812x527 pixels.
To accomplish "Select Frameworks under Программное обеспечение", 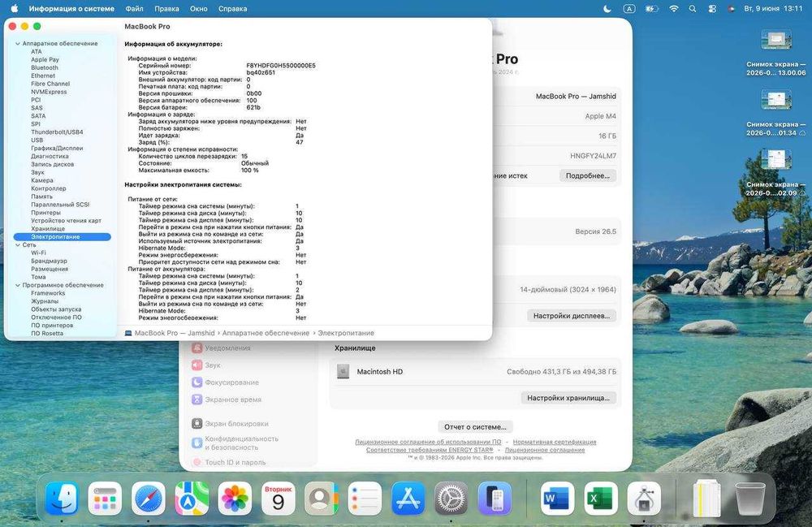I will point(48,293).
